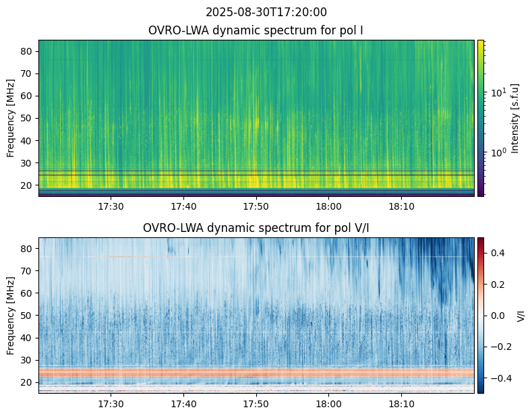532x416 pixels.
Task: Select the 17:30 tick label on the upper plot
Action: (111, 206)
